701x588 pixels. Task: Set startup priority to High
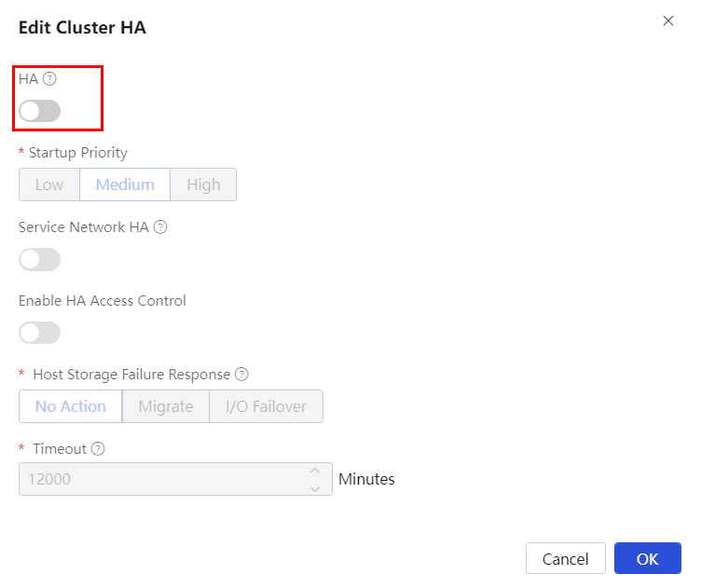tap(203, 185)
